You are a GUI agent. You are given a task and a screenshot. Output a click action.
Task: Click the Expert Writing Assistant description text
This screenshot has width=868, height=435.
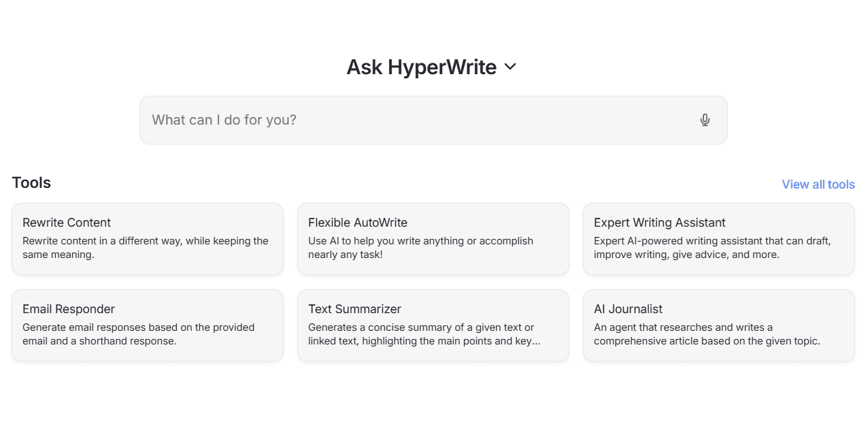(x=712, y=248)
